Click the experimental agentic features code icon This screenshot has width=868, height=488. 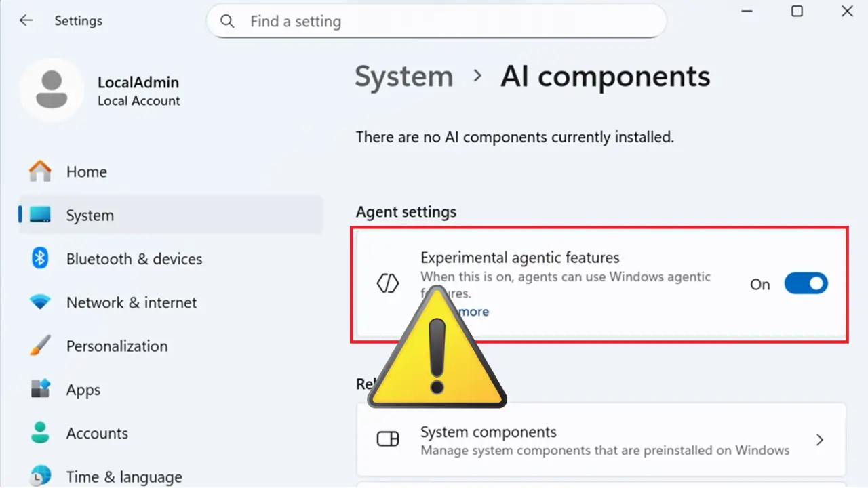(x=388, y=284)
